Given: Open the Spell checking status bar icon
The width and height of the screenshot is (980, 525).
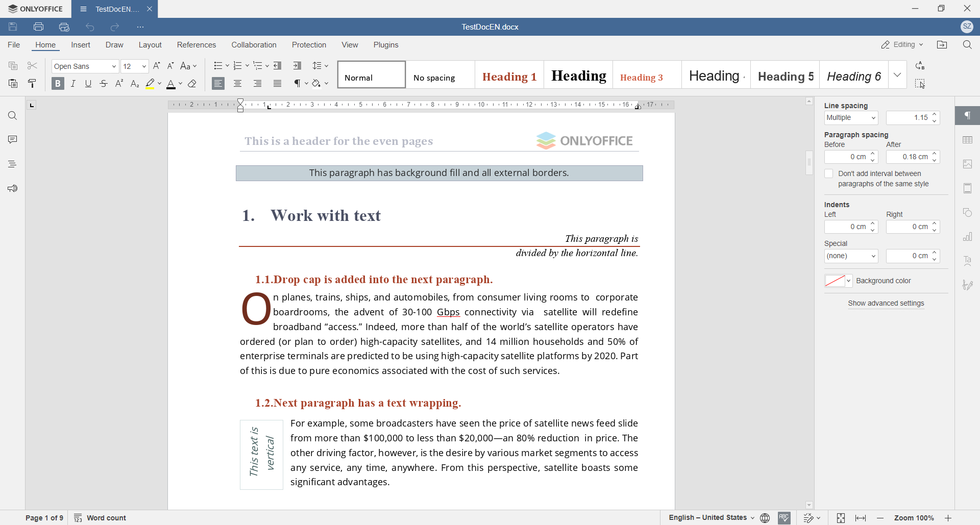Looking at the screenshot, I should tap(784, 518).
